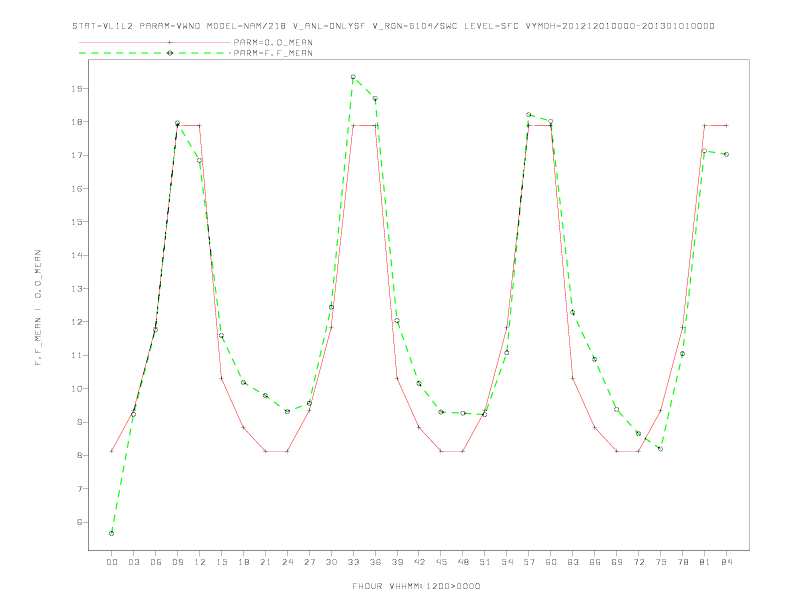This screenshot has width=792, height=612.
Task: Click x-axis tick label 00
Action: pyautogui.click(x=112, y=562)
